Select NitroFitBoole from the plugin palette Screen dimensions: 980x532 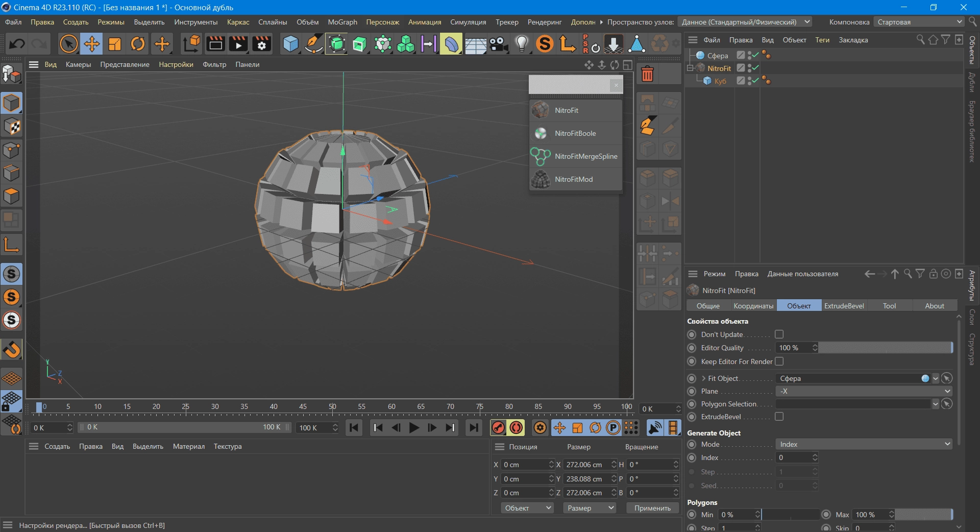[x=576, y=133]
